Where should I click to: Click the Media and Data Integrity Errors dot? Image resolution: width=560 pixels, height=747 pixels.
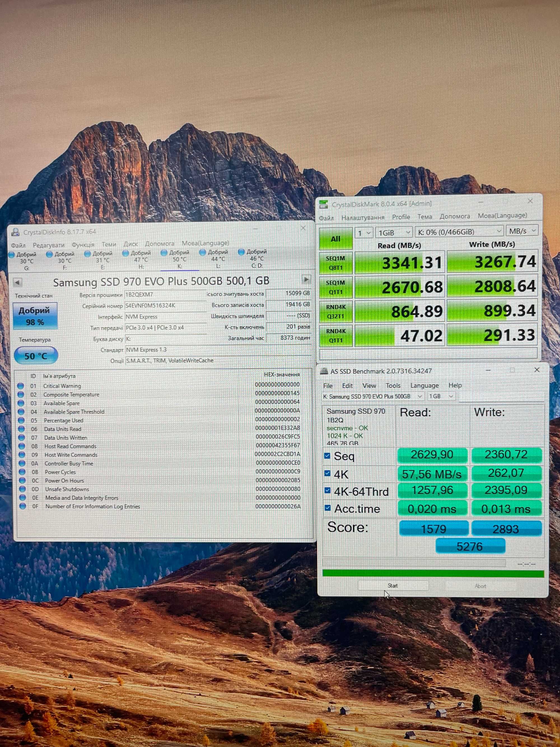click(x=23, y=497)
